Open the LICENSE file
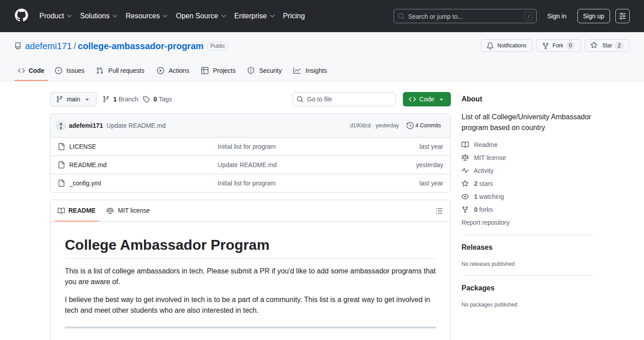The width and height of the screenshot is (644, 340). point(83,147)
